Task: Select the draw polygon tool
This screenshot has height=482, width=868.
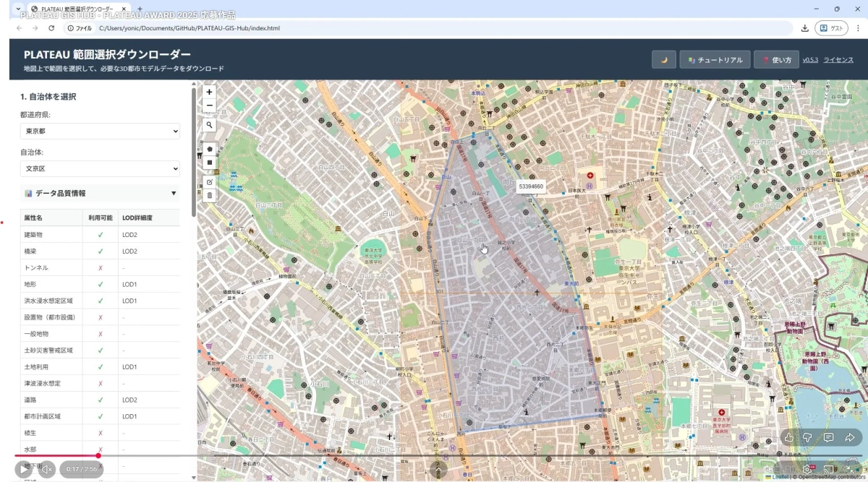Action: [209, 149]
